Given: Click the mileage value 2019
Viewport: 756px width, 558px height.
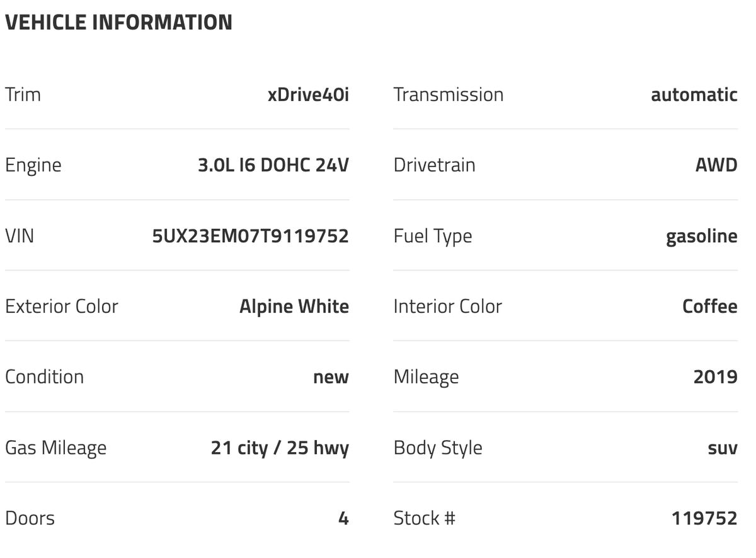Looking at the screenshot, I should pyautogui.click(x=715, y=377).
